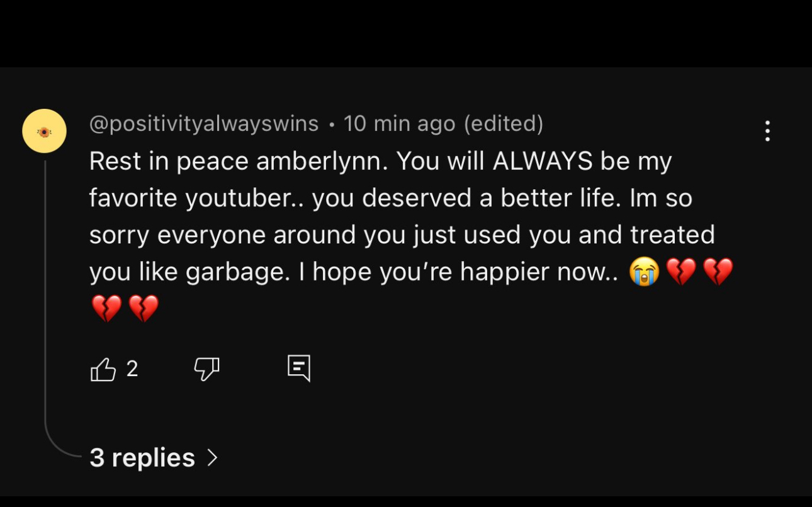The image size is (812, 507).
Task: Tap the like count number 2
Action: [132, 369]
